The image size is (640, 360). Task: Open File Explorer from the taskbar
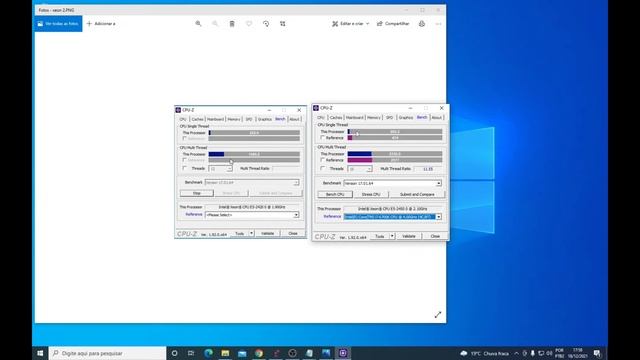(x=225, y=353)
